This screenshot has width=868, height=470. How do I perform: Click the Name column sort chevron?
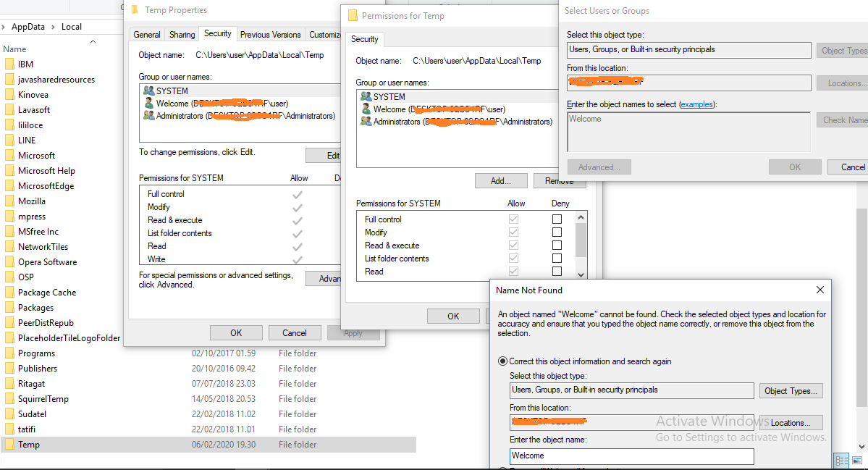coord(93,41)
